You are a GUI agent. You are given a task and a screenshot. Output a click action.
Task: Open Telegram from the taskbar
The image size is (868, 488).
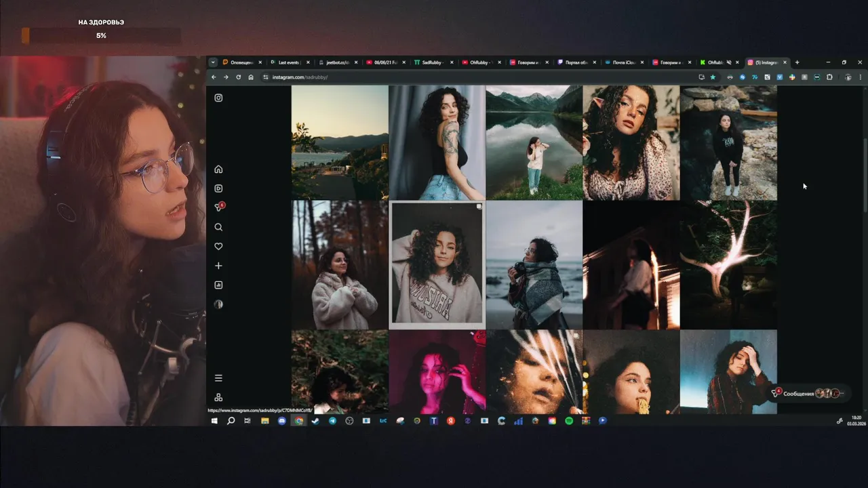(x=332, y=421)
